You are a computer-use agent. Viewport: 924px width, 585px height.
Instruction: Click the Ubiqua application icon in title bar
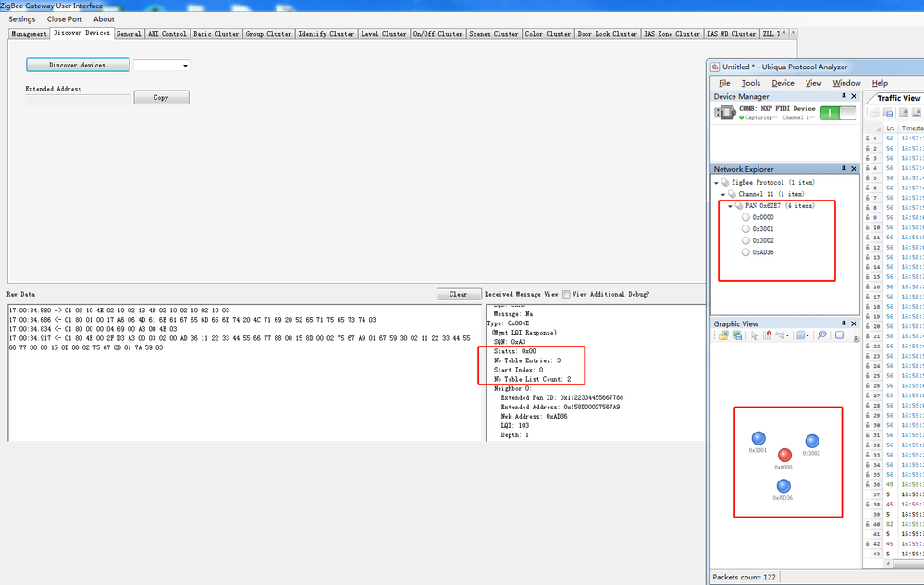[715, 67]
